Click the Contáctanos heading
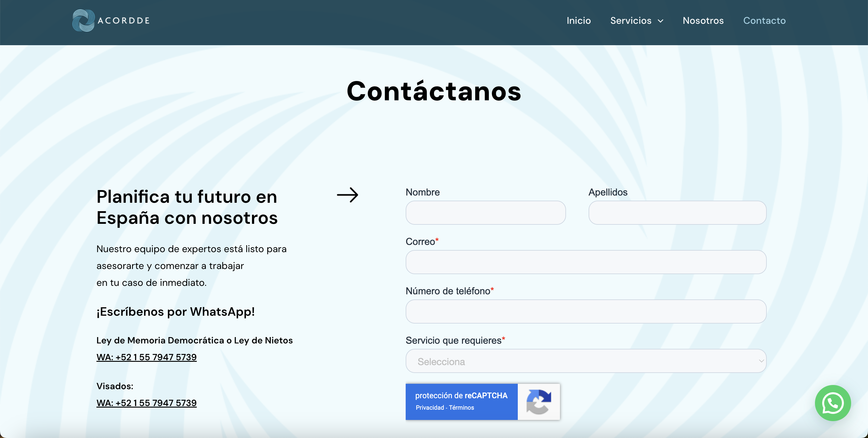 coord(434,91)
